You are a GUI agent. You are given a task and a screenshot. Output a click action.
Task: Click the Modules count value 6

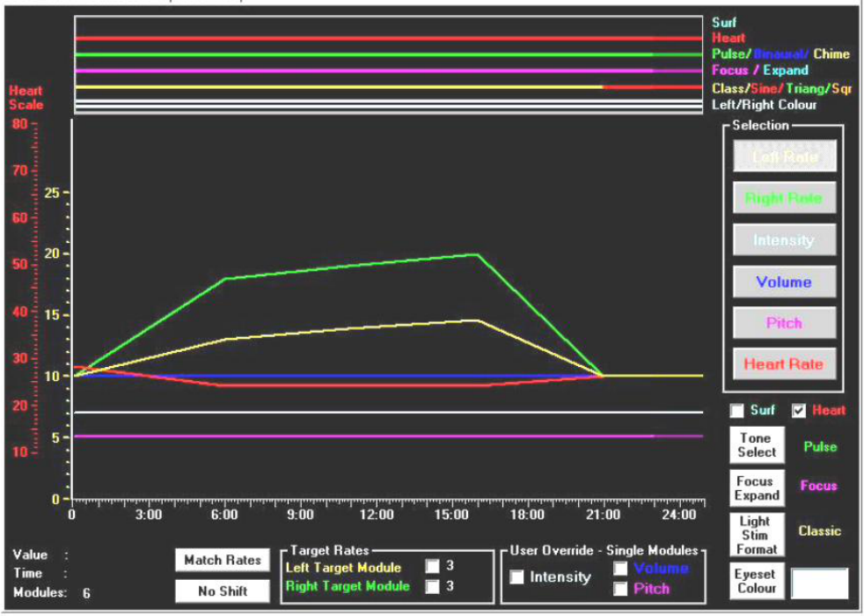click(86, 593)
